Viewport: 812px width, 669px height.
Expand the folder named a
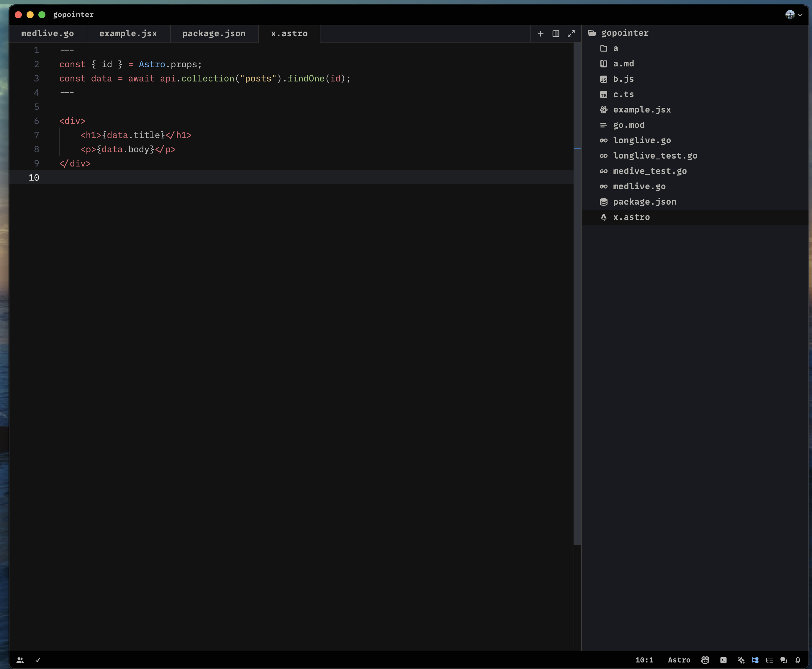pos(615,48)
